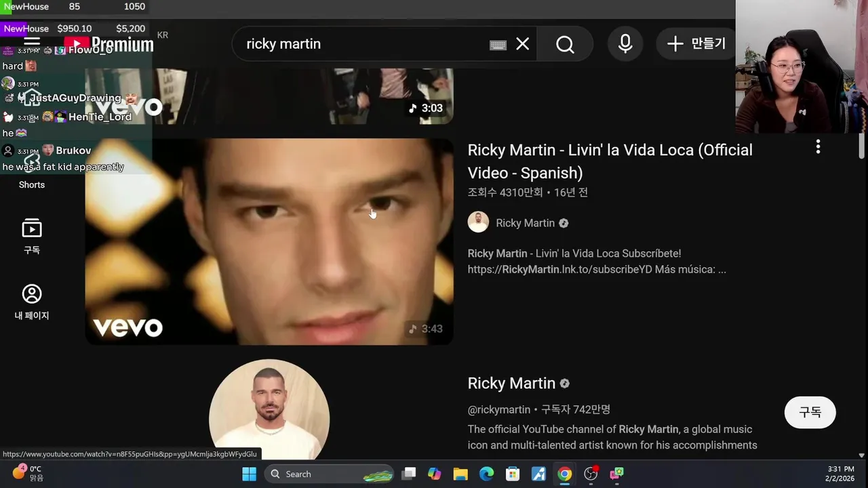The image size is (868, 488).
Task: Click Brukov's chat message in overlay
Action: point(63,167)
